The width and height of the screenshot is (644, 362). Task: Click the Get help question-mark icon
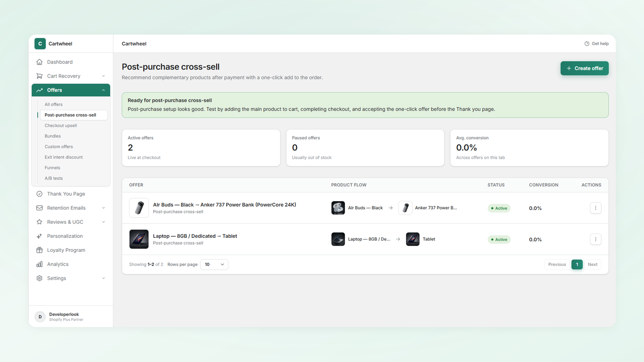(587, 43)
